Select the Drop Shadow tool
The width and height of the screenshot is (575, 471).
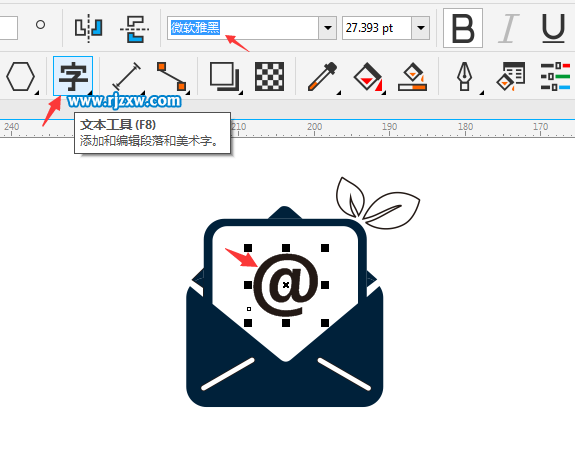pyautogui.click(x=224, y=76)
